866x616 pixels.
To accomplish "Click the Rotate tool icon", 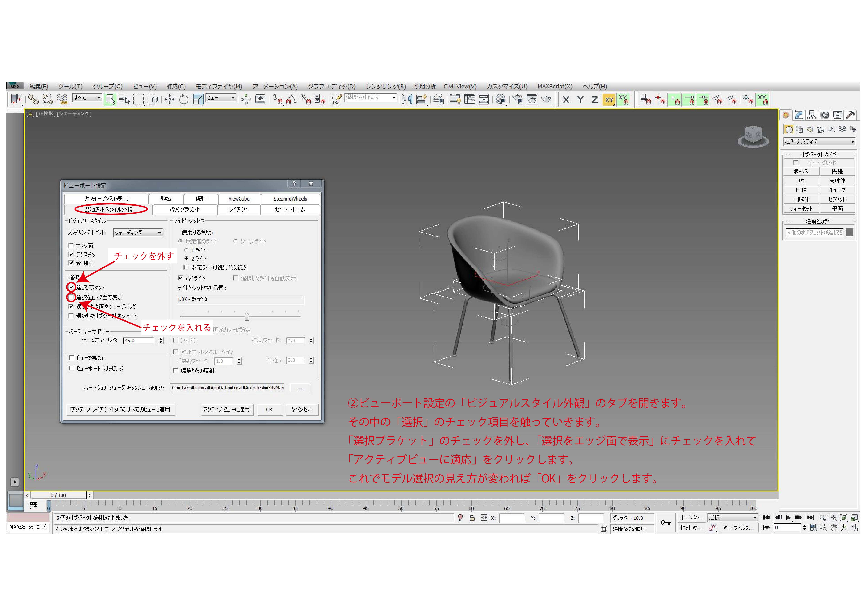I will [184, 99].
